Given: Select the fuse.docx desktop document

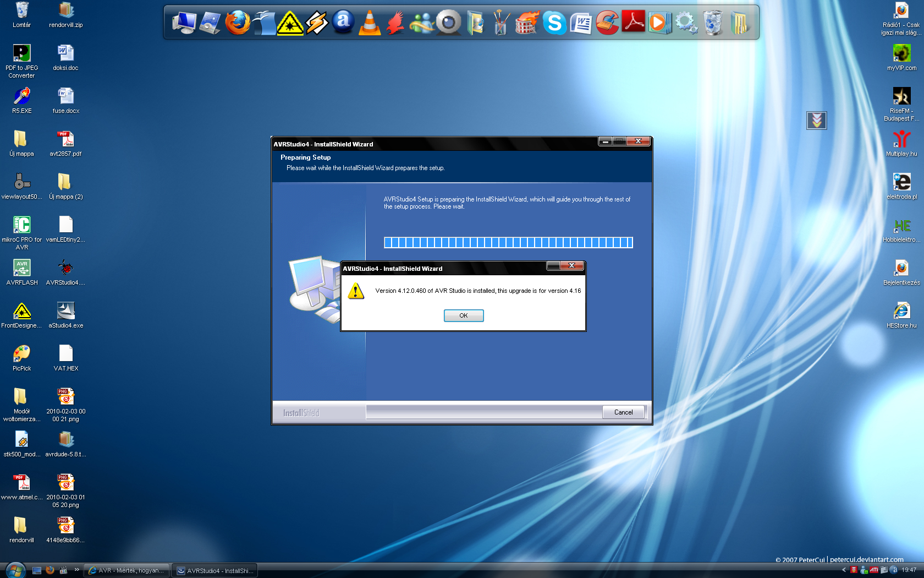Looking at the screenshot, I should [66, 101].
